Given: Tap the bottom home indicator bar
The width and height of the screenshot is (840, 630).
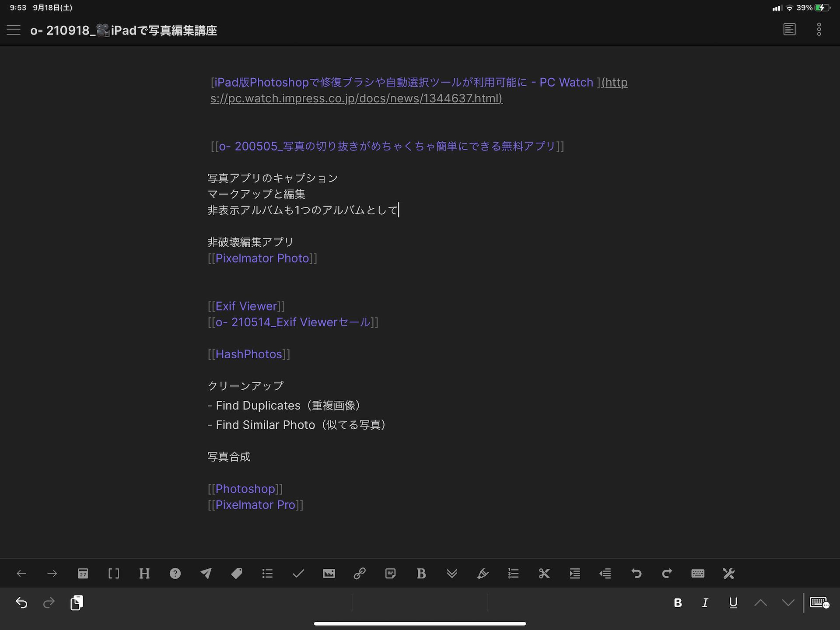Looking at the screenshot, I should [x=420, y=623].
